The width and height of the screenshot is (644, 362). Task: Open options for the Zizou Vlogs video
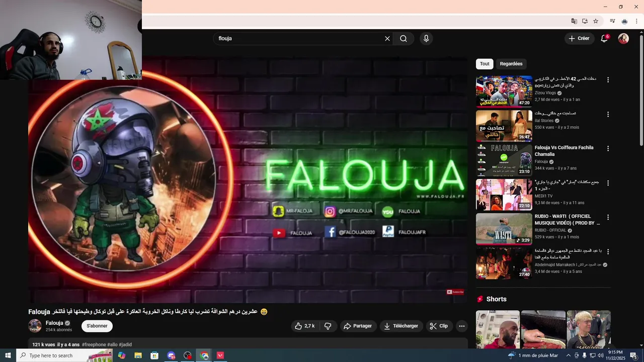click(x=608, y=80)
